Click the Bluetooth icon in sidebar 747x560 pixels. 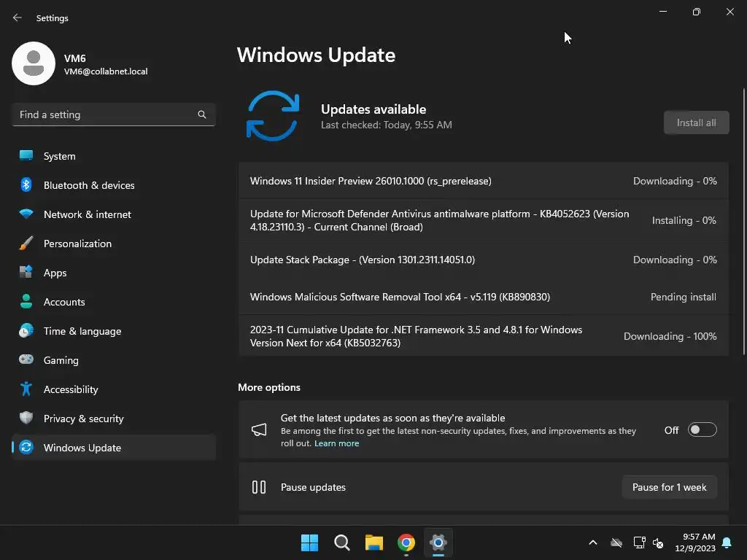26,184
